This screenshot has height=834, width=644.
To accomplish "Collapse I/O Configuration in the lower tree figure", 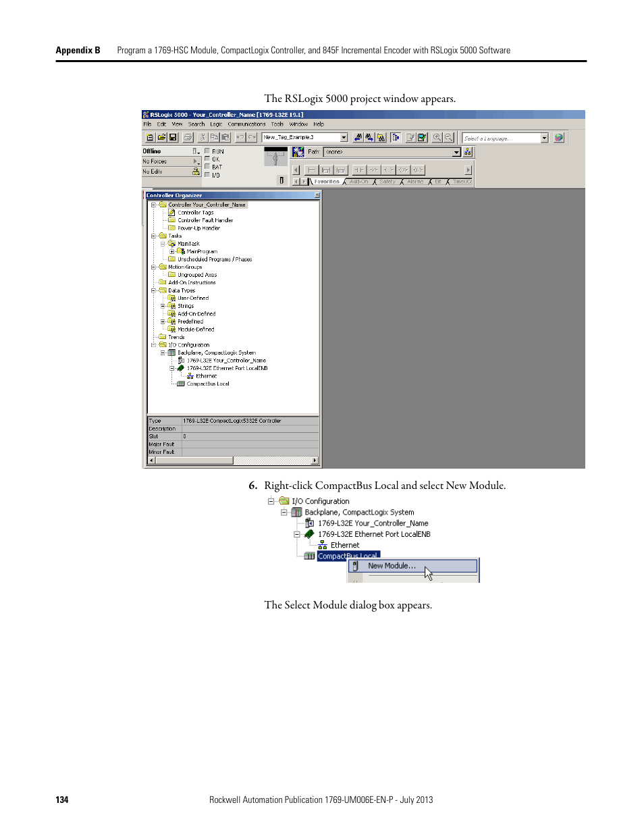I will (271, 501).
